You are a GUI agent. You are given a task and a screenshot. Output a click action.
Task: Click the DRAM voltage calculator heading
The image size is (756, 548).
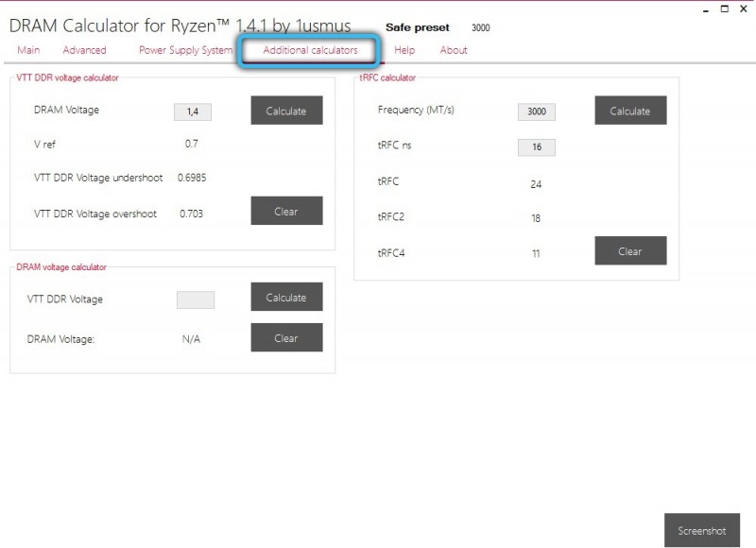tap(61, 267)
